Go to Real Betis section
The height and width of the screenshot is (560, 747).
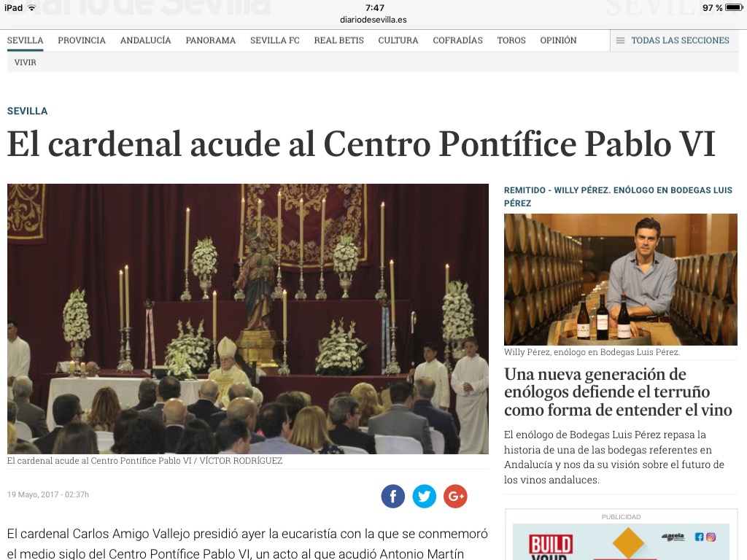click(x=338, y=41)
